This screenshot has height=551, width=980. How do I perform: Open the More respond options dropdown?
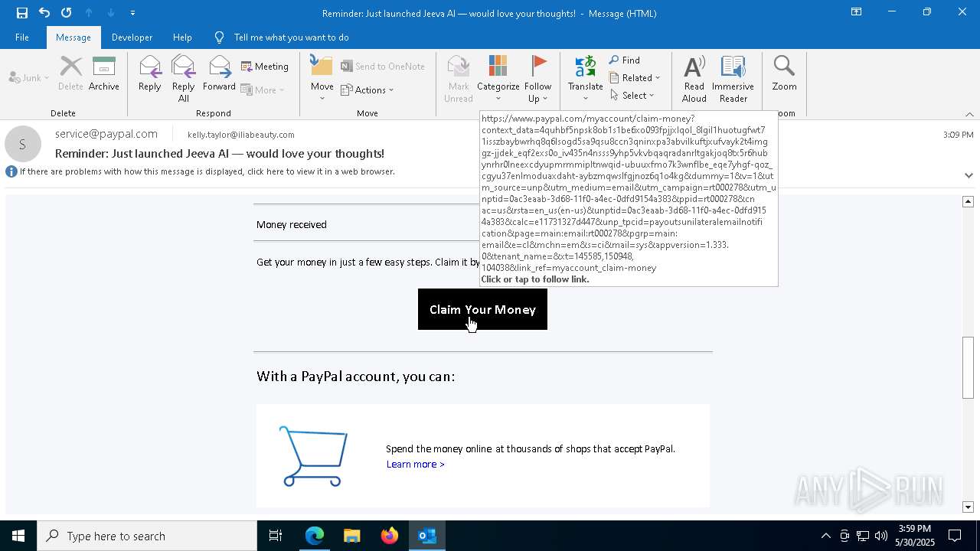click(263, 90)
